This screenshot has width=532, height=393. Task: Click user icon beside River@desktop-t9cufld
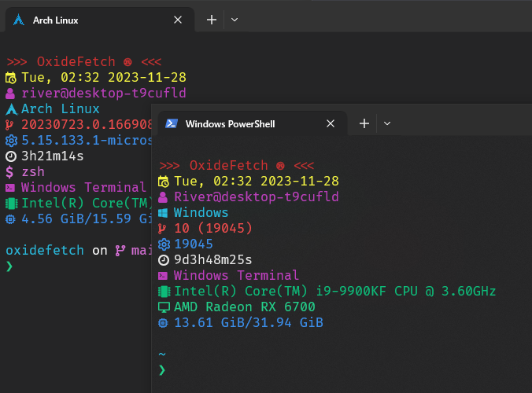click(x=163, y=197)
